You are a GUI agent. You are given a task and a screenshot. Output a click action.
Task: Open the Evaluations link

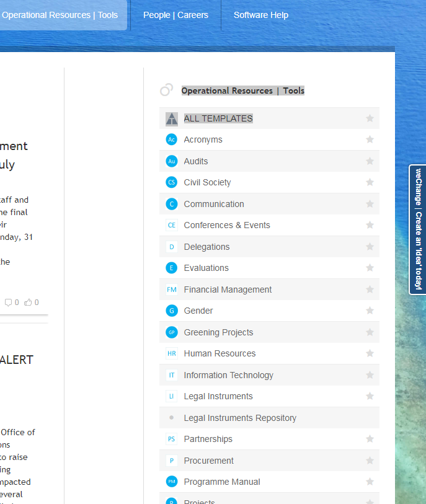(206, 268)
